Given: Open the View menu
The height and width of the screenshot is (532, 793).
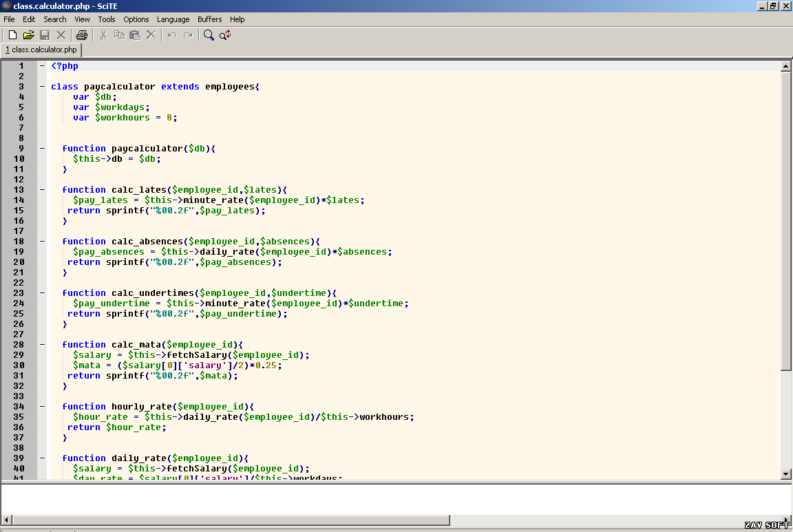Looking at the screenshot, I should point(82,19).
